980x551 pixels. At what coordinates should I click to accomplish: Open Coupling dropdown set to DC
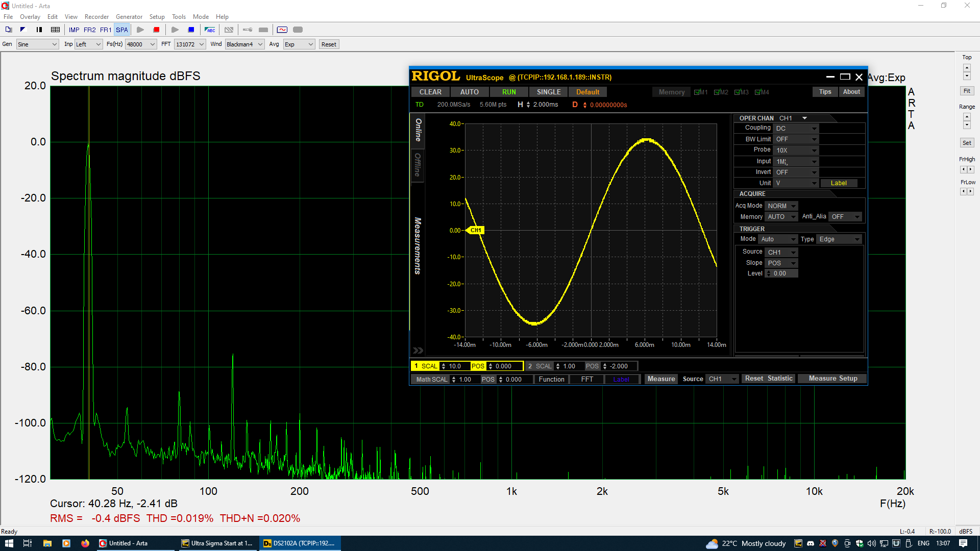tap(796, 129)
